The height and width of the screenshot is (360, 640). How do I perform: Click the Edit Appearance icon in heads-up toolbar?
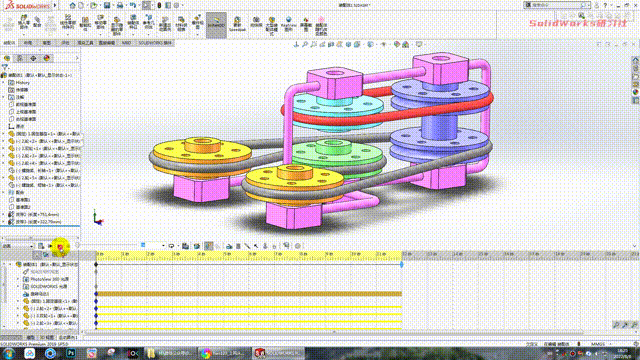(x=397, y=44)
